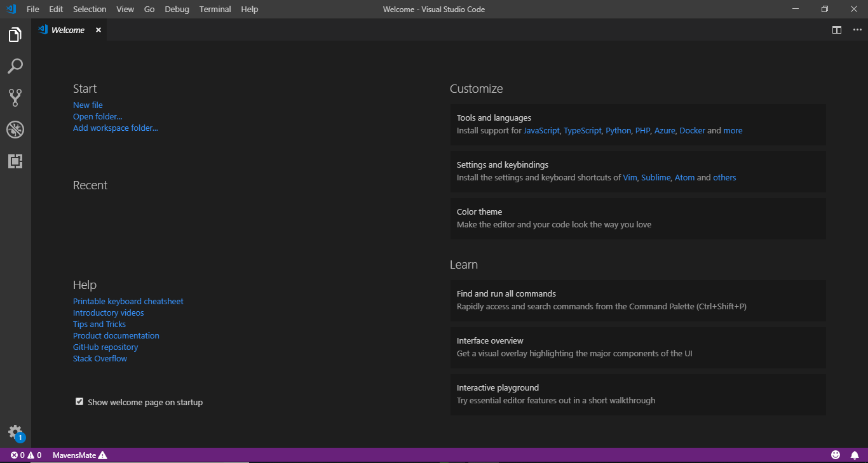Open the Terminal menu

pyautogui.click(x=215, y=9)
